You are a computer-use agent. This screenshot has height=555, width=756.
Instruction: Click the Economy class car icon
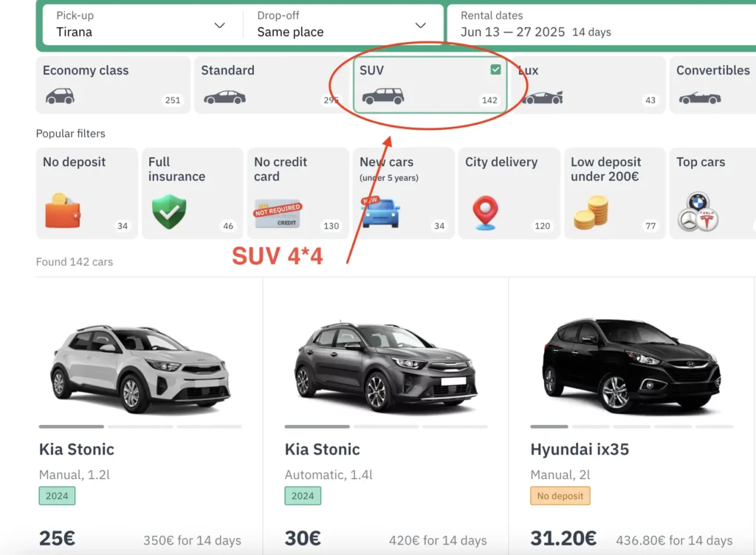[61, 97]
